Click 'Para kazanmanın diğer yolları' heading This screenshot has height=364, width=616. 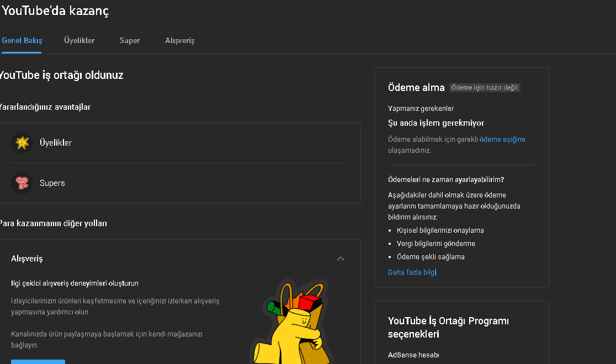[53, 223]
